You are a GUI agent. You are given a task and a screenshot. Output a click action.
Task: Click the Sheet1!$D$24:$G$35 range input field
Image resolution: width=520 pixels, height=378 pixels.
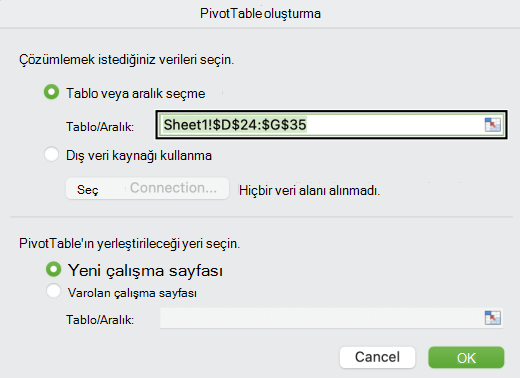pos(331,125)
